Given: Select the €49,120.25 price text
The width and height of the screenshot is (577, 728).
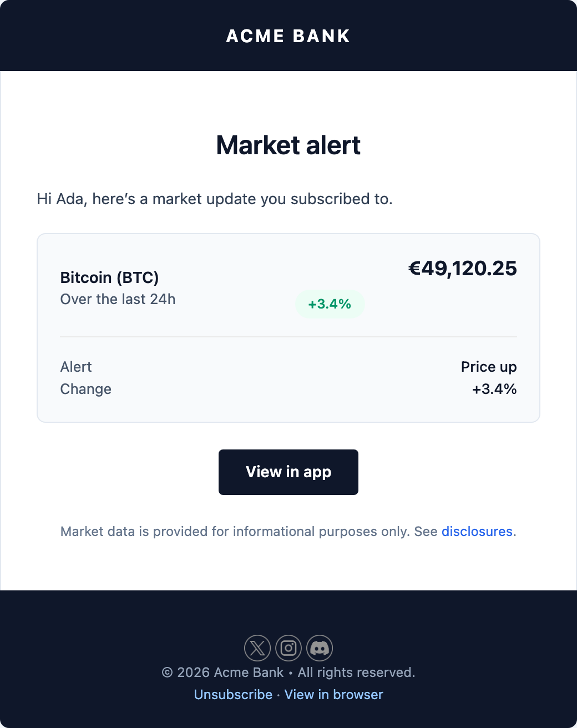Looking at the screenshot, I should tap(463, 269).
